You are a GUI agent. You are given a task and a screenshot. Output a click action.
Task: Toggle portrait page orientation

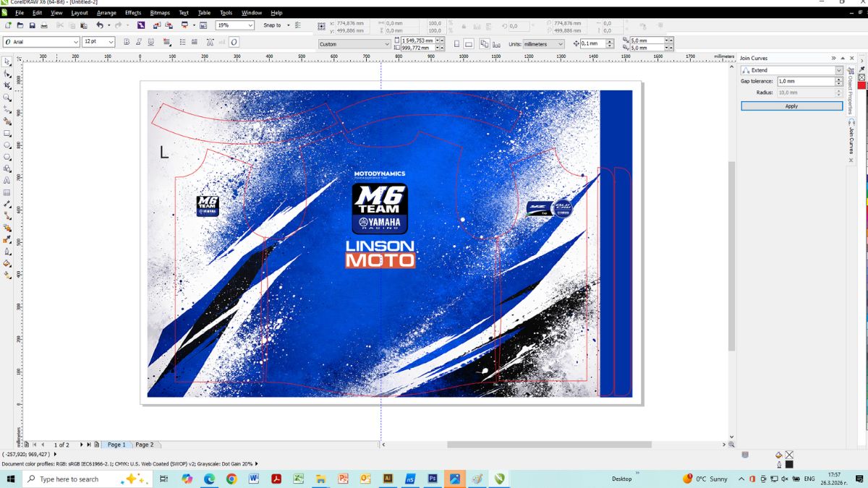coord(456,44)
